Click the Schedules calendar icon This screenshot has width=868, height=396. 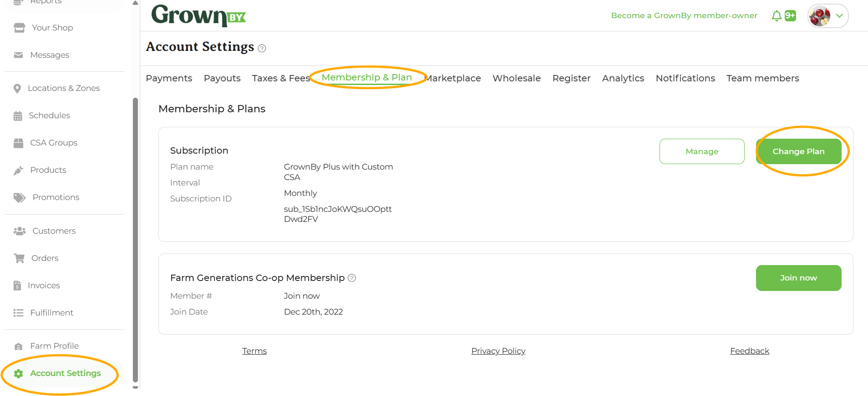[18, 115]
